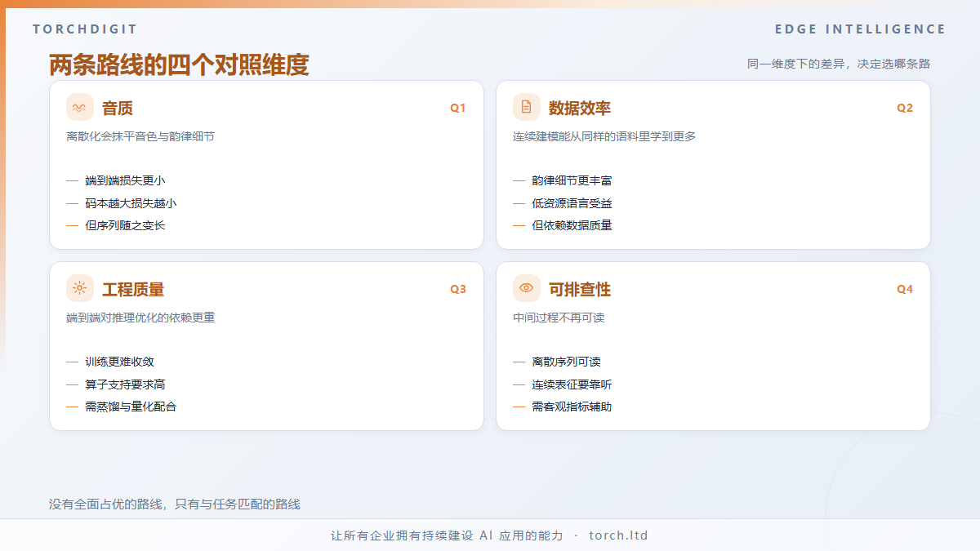
Task: Click bullet 端到端损失更小
Action: (125, 180)
